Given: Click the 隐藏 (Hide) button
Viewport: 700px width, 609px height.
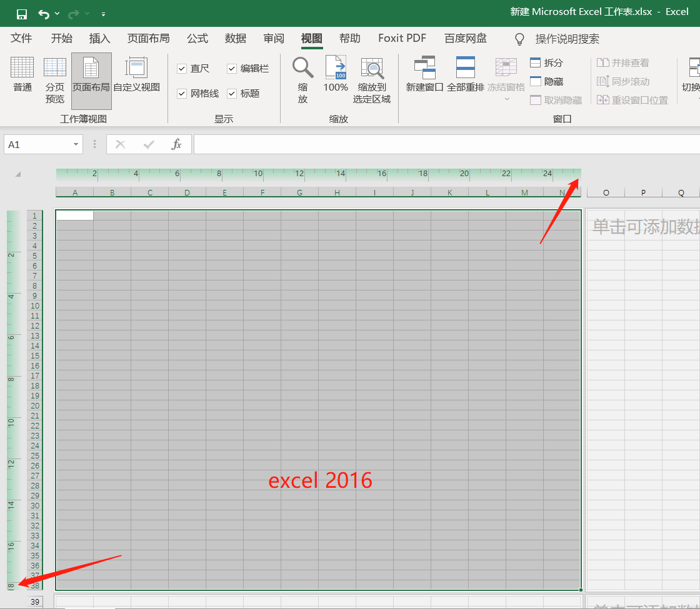Looking at the screenshot, I should [547, 81].
